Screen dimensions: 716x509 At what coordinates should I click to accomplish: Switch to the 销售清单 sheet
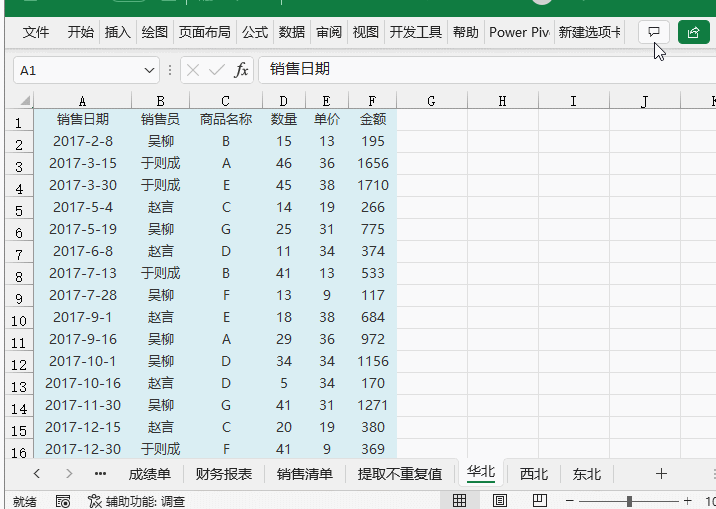(305, 474)
